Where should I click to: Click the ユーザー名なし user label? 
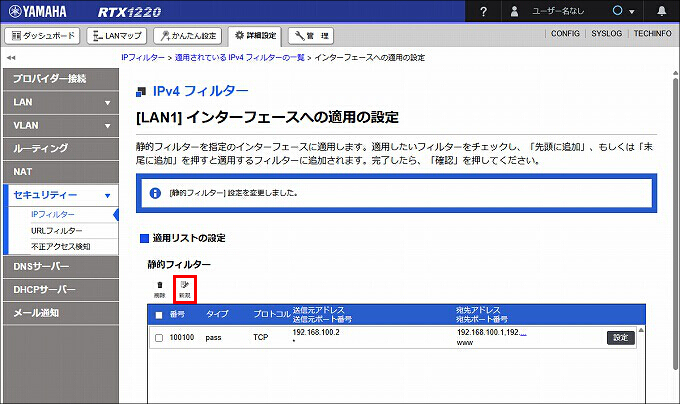(x=558, y=11)
